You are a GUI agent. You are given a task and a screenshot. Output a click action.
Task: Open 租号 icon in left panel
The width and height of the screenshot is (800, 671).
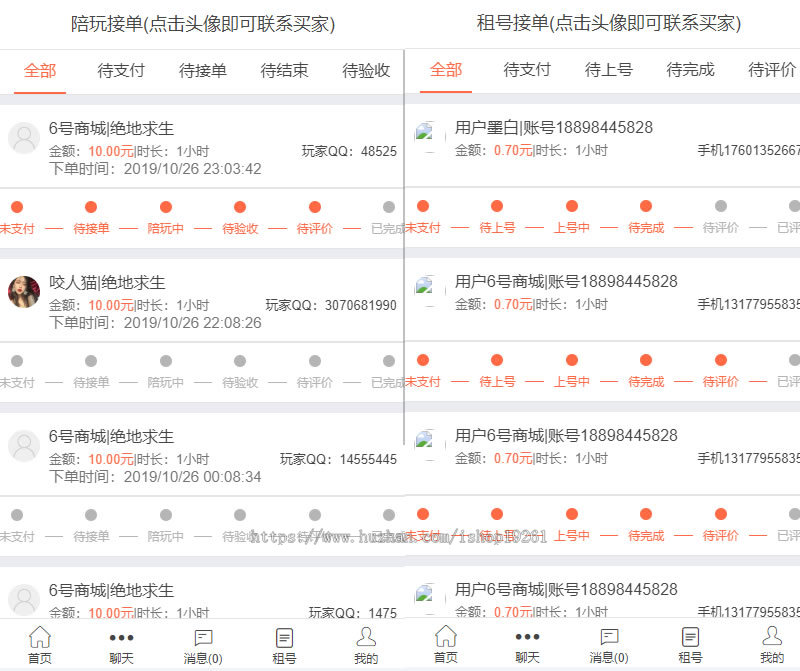284,646
